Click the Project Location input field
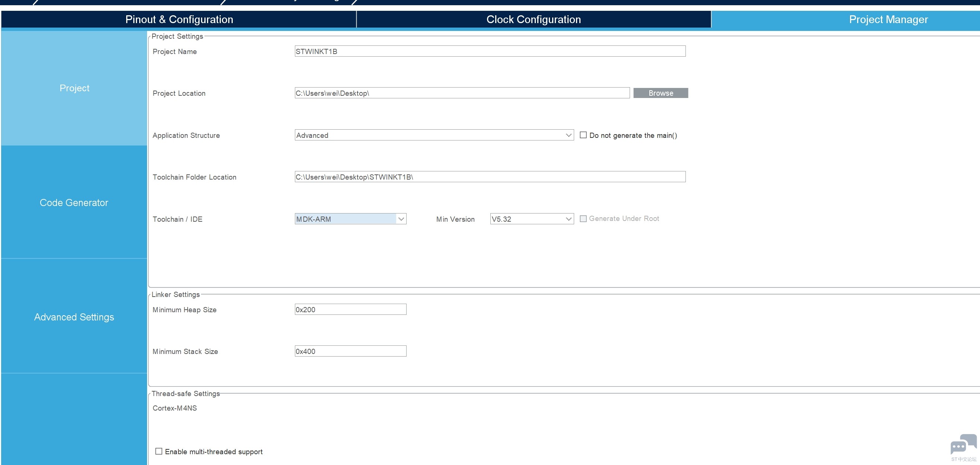The image size is (980, 465). coord(461,93)
